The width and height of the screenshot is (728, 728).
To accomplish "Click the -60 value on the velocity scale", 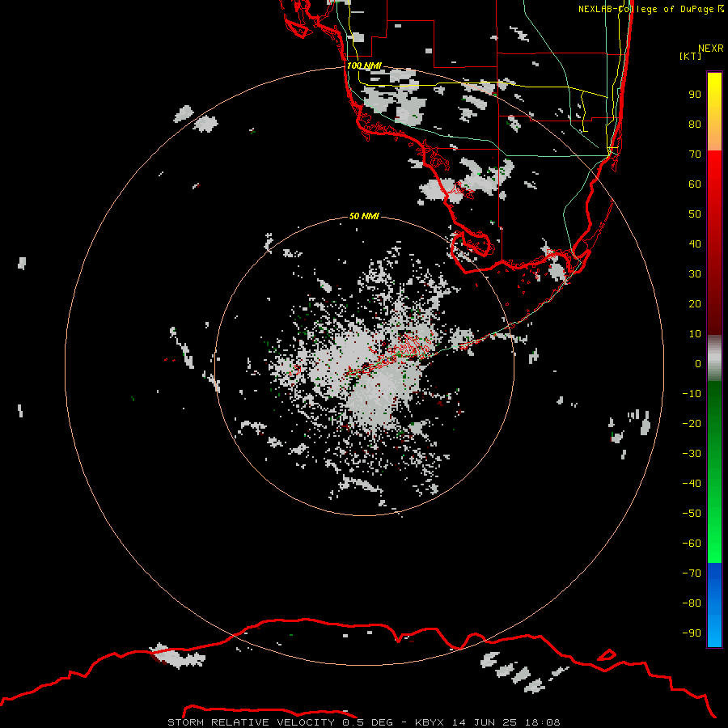I will click(x=692, y=544).
